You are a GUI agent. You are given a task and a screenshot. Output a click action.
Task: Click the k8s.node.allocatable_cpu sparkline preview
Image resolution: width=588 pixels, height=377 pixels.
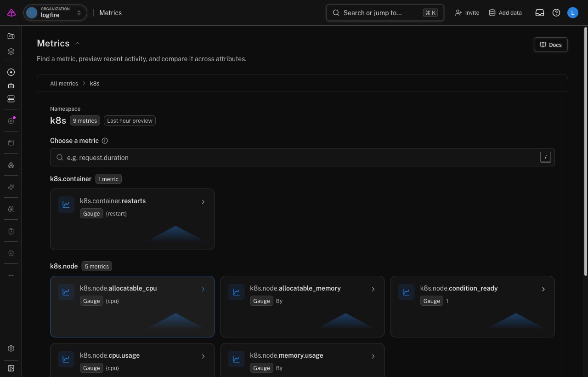[x=176, y=321]
